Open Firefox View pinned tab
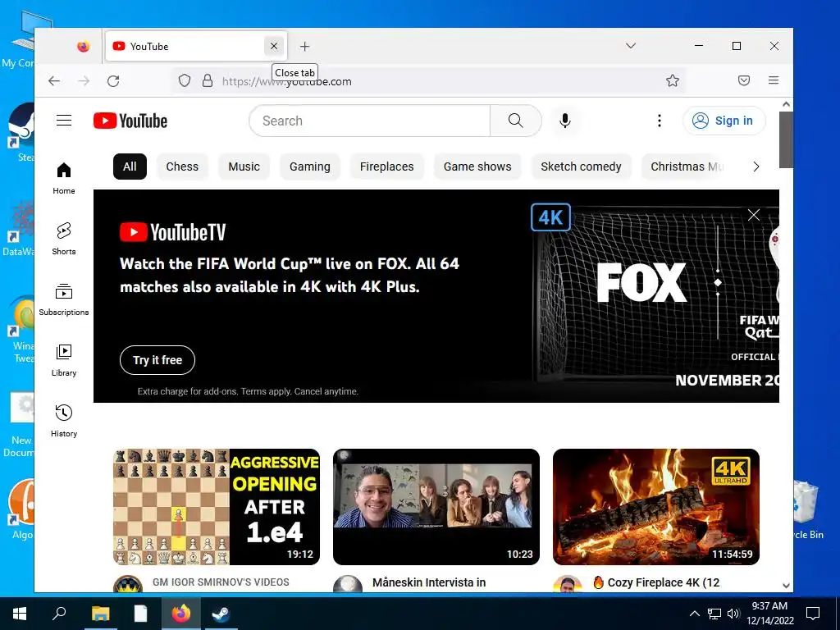The height and width of the screenshot is (630, 840). coord(83,47)
